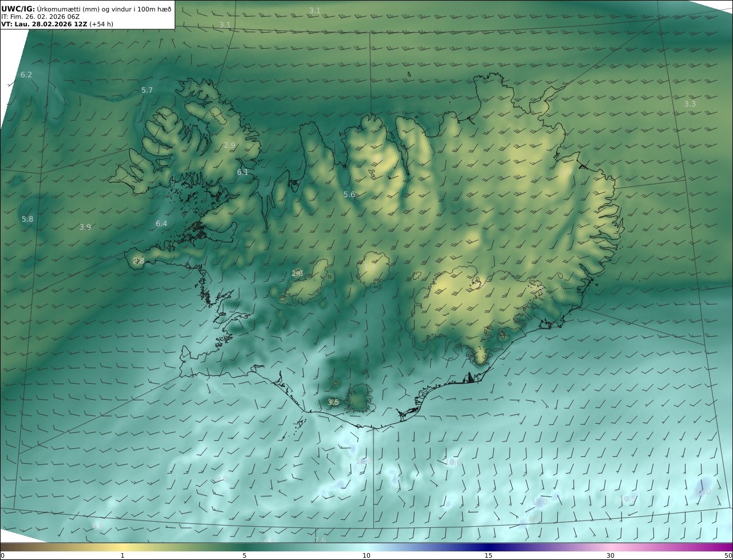The height and width of the screenshot is (560, 733).
Task: Click the 0 tick on color scale
Action: coord(2,555)
